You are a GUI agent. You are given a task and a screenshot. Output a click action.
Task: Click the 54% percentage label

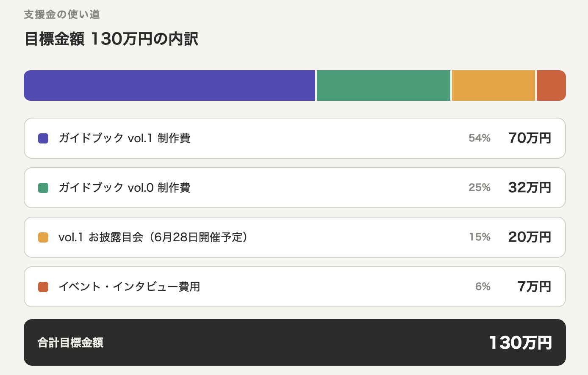[x=480, y=138]
